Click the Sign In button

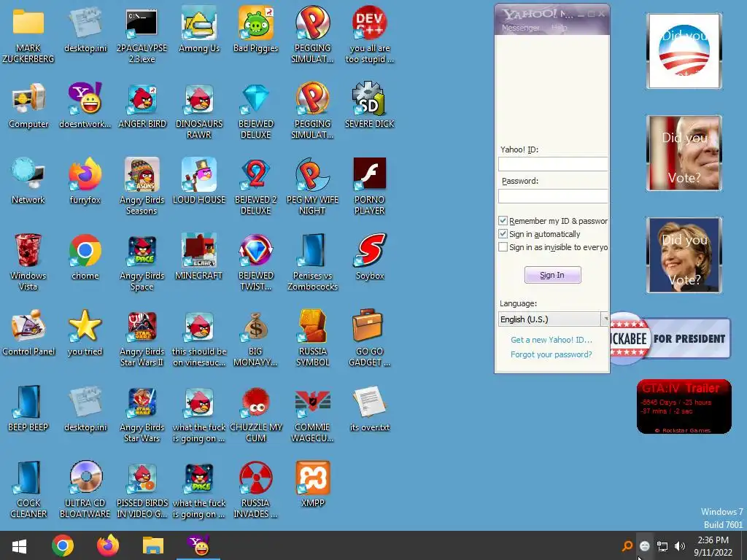(553, 275)
